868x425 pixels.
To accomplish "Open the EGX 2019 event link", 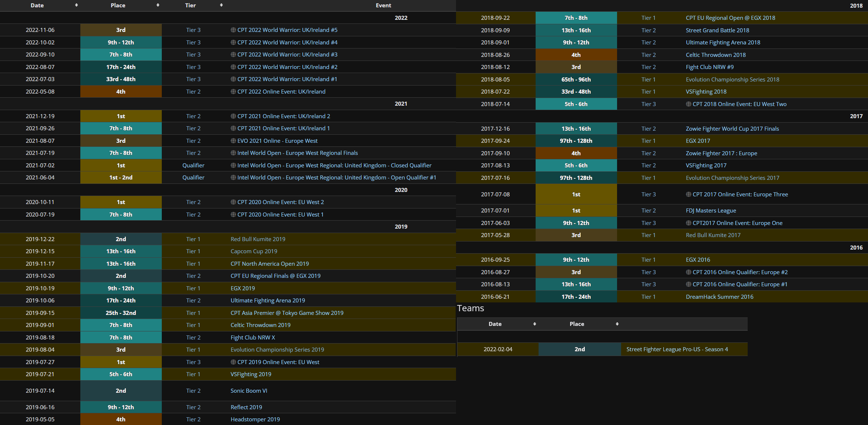I will (x=242, y=288).
